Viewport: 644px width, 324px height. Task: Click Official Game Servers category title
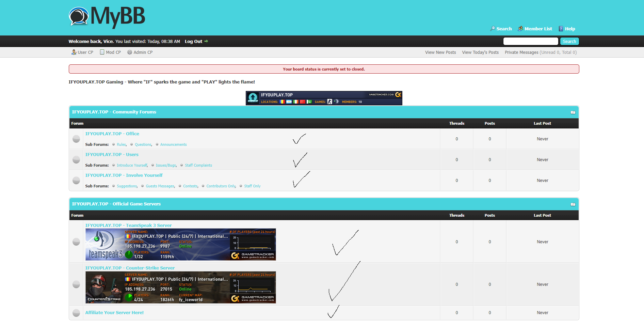click(x=116, y=204)
